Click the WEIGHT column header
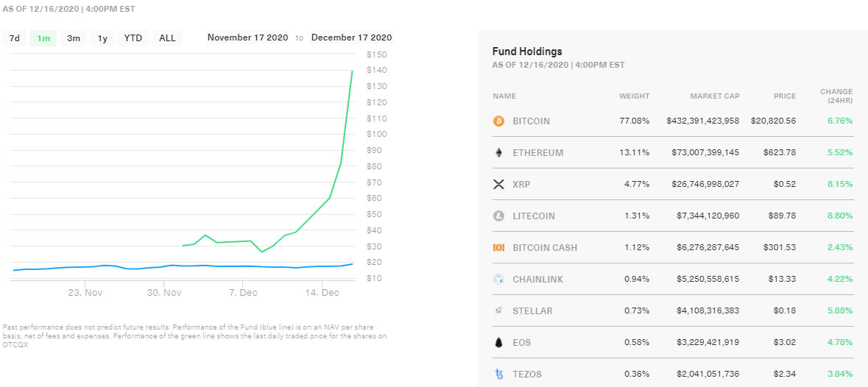Viewport: 868px width, 387px height. [x=635, y=96]
